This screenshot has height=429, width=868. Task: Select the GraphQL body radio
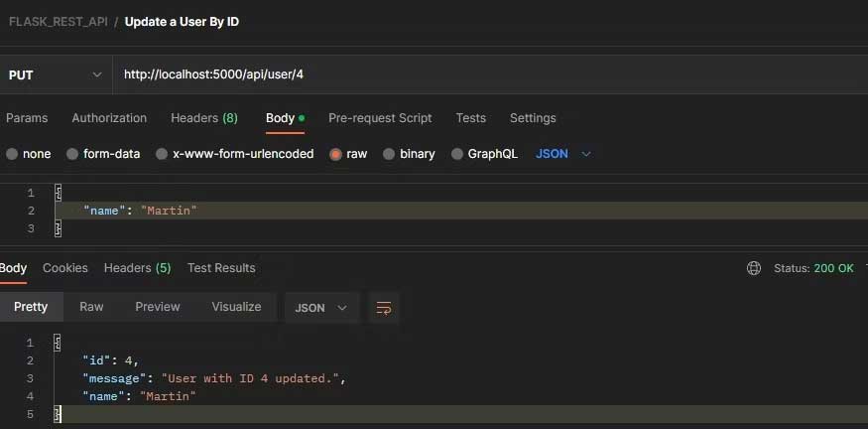point(457,154)
